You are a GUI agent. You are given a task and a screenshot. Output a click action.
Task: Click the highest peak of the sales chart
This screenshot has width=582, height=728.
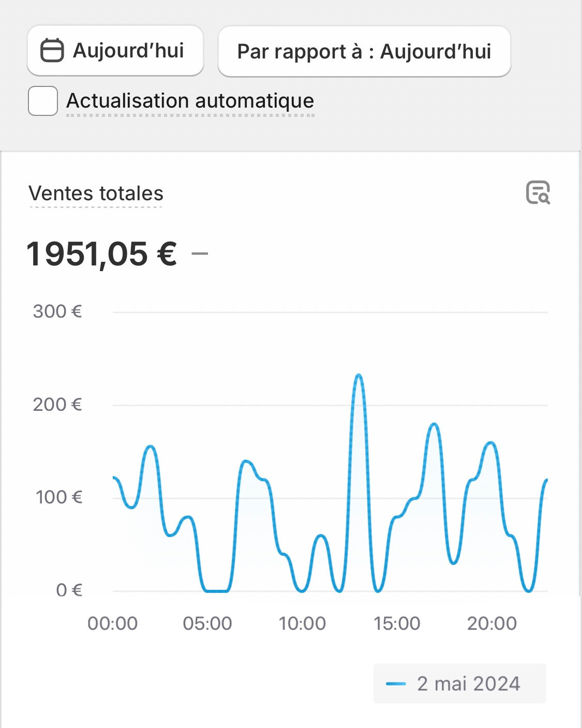point(359,375)
